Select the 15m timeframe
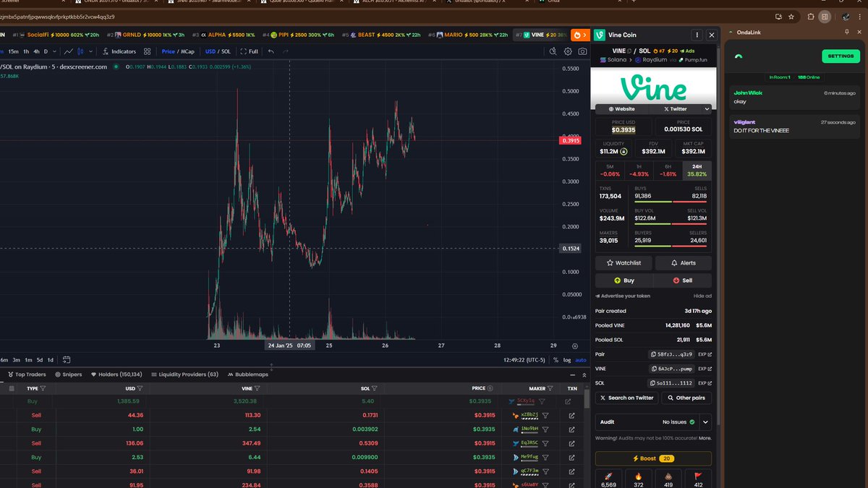This screenshot has width=868, height=488. [14, 51]
